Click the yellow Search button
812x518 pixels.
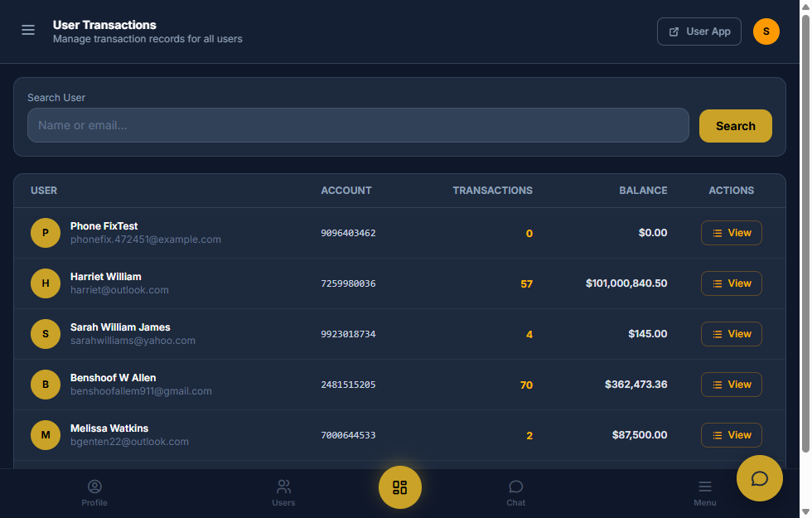coord(736,126)
